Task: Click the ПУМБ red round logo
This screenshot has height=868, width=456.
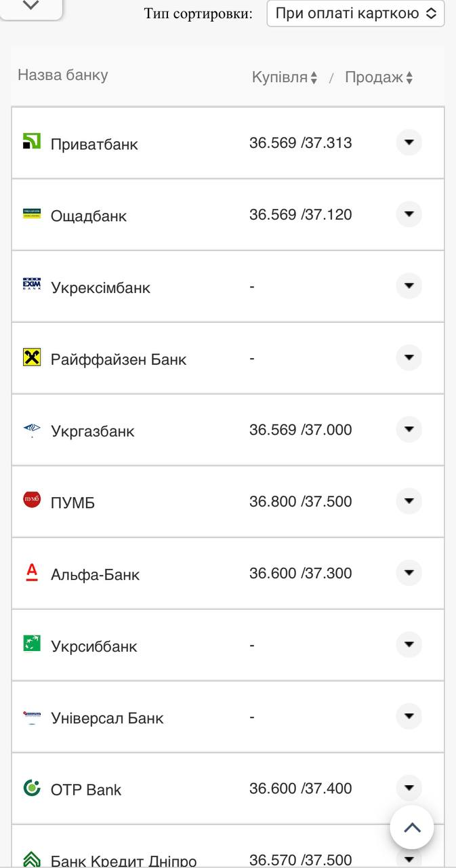Action: click(x=32, y=500)
